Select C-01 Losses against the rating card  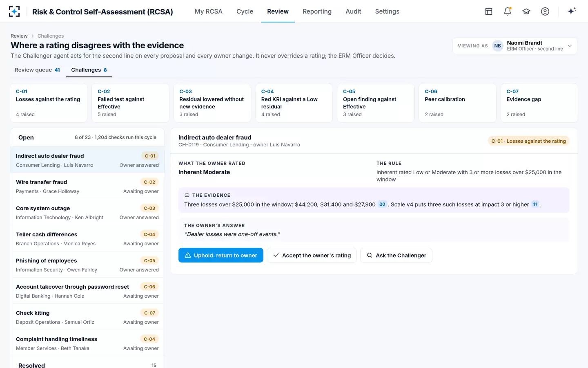49,103
